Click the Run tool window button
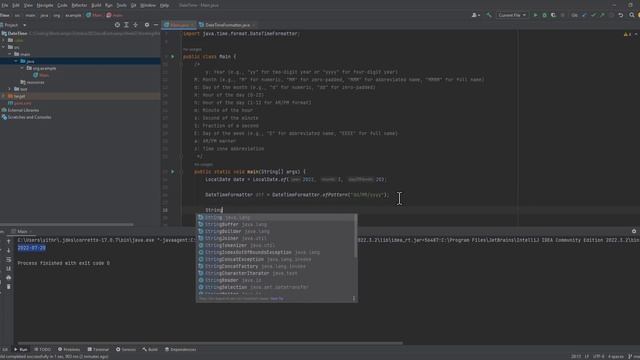 point(21,349)
